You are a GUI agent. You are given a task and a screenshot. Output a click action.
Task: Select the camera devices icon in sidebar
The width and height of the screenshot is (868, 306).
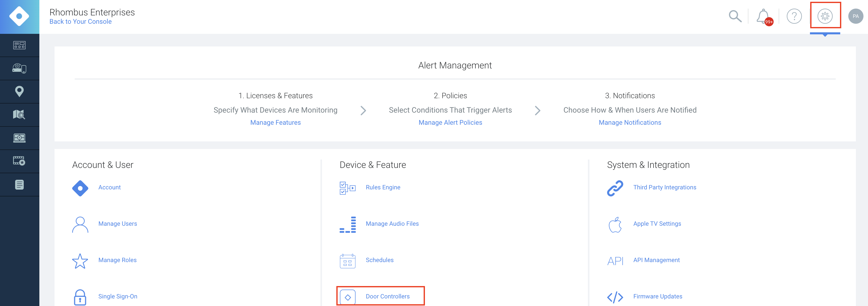pos(19,68)
